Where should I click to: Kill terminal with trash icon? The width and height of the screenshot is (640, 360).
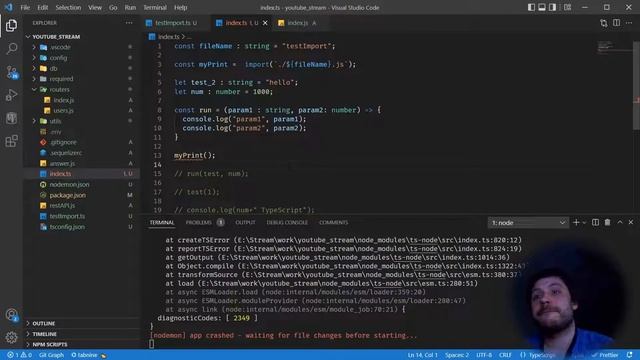[x=607, y=222]
